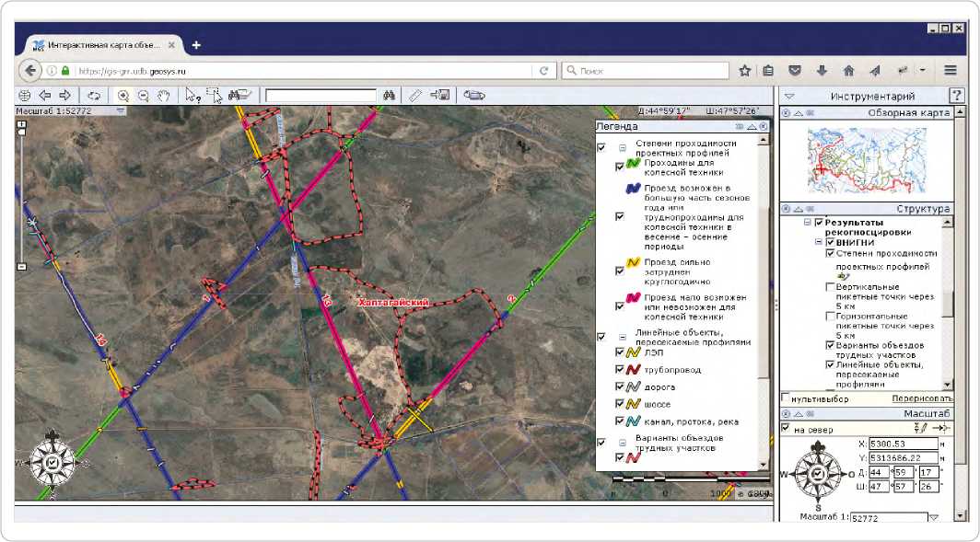Select the Интерактивная карта browser tab
Screen dimensions: 980x542
[104, 45]
